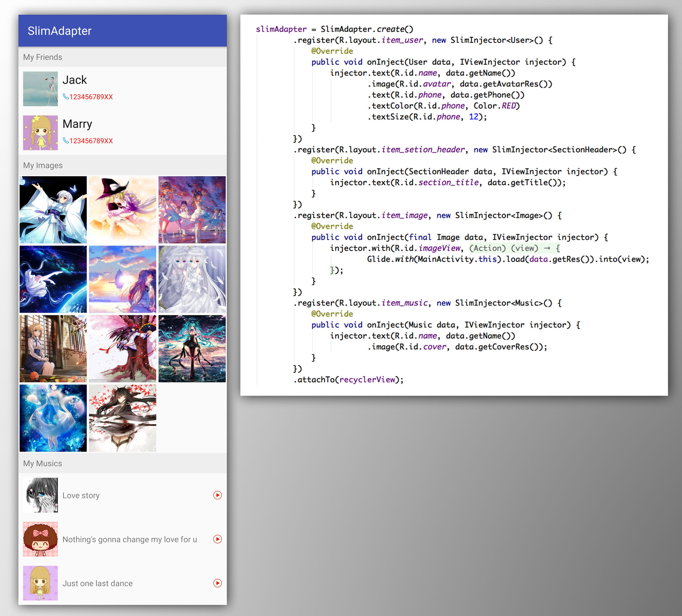Tap the My Friends section header
Screen dimensions: 682x616
pos(43,57)
